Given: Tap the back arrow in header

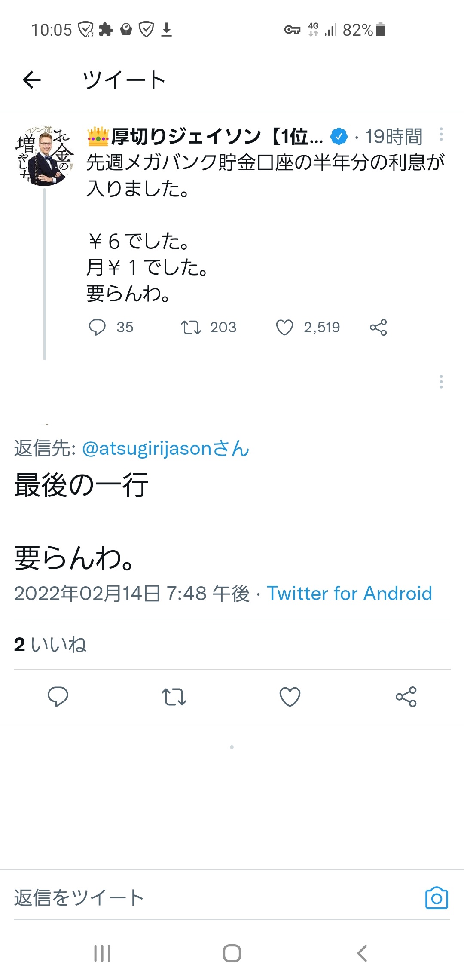Looking at the screenshot, I should 32,80.
